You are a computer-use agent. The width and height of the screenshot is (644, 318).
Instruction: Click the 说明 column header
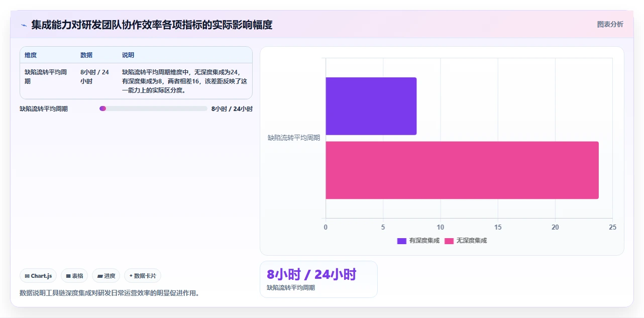click(128, 55)
